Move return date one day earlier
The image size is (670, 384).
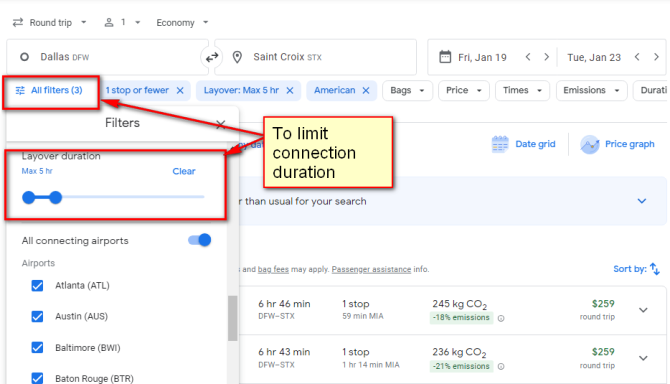637,57
